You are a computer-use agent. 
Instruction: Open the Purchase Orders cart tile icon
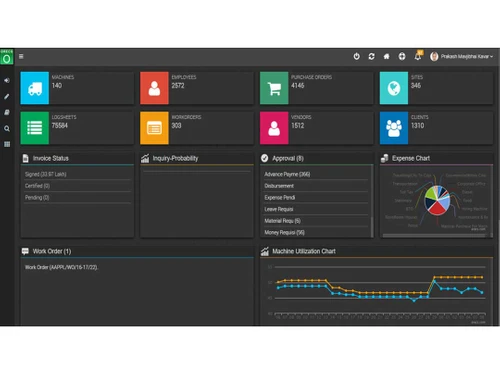point(274,88)
